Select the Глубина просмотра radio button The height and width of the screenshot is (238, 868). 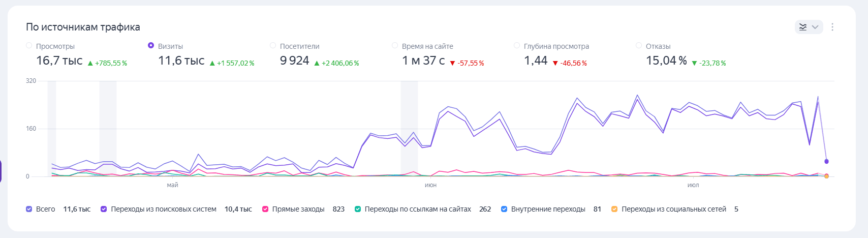pos(517,46)
